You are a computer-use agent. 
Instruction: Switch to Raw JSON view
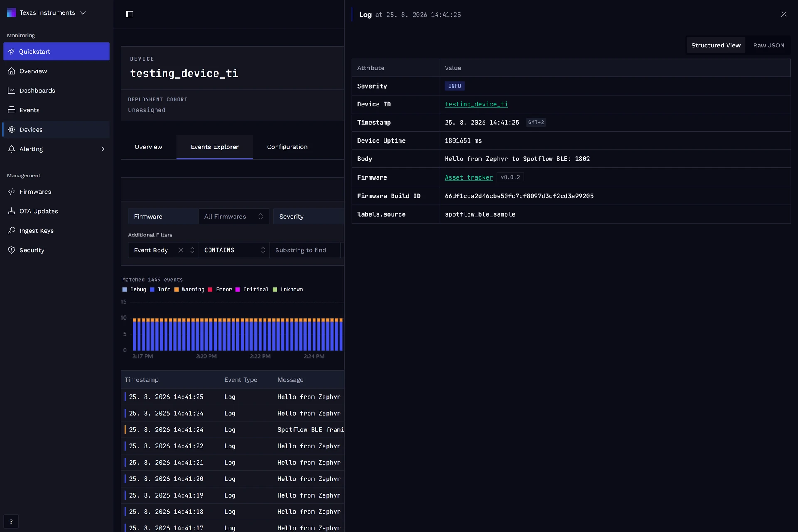pos(768,45)
